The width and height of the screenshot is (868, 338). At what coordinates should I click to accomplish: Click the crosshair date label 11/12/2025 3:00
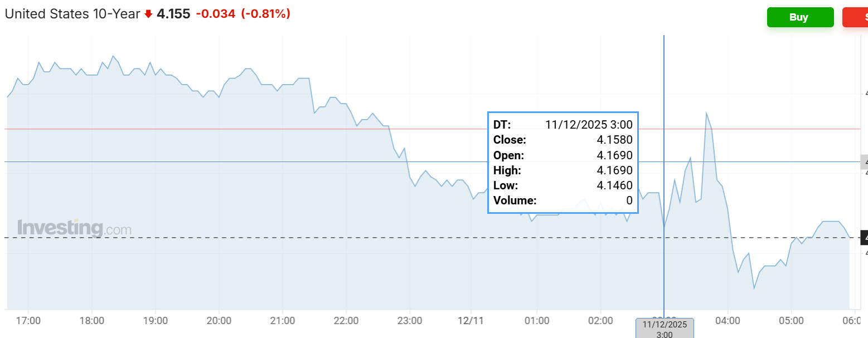(x=665, y=329)
